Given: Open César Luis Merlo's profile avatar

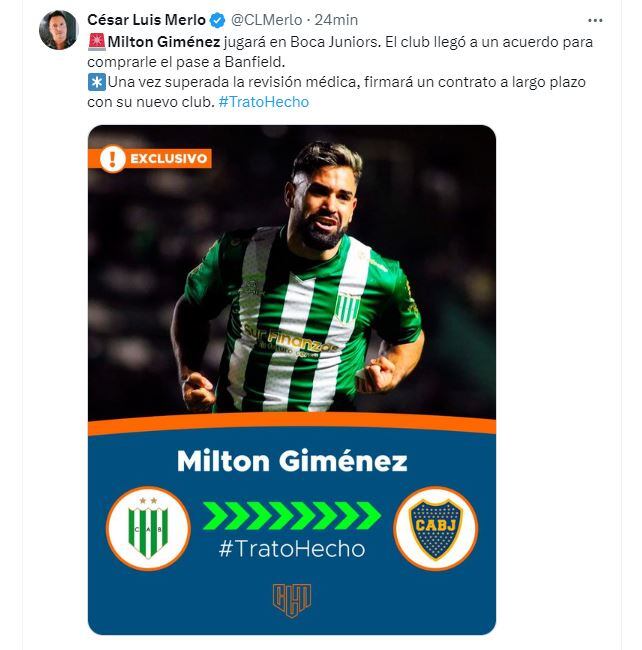Looking at the screenshot, I should coord(58,30).
